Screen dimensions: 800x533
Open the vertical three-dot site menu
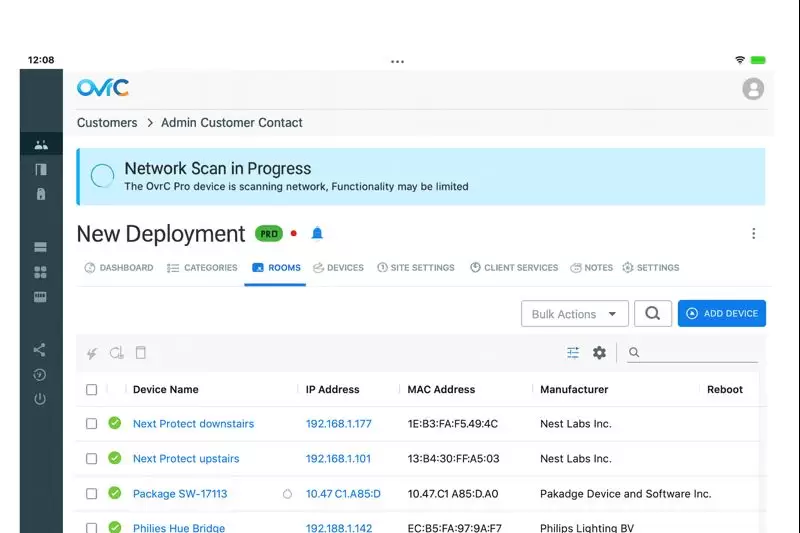point(753,234)
